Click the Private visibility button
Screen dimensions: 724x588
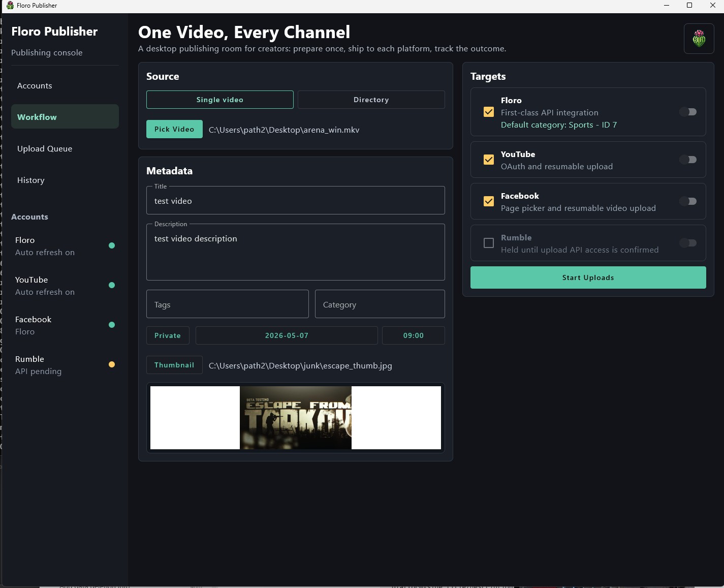coord(168,335)
